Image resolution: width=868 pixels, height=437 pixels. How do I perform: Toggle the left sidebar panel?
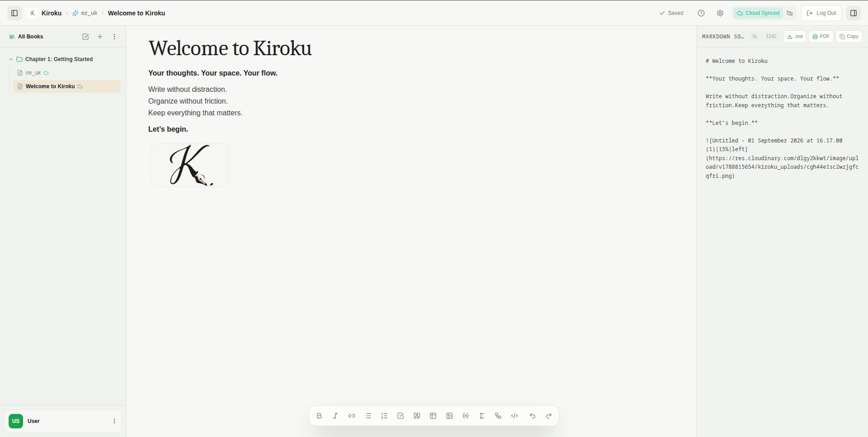tap(14, 13)
